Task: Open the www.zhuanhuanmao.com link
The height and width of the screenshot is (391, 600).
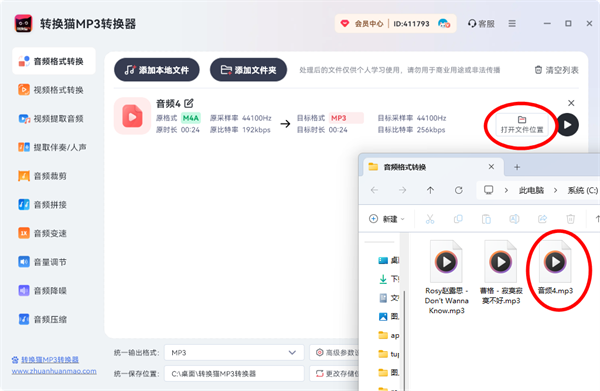Action: (54, 371)
